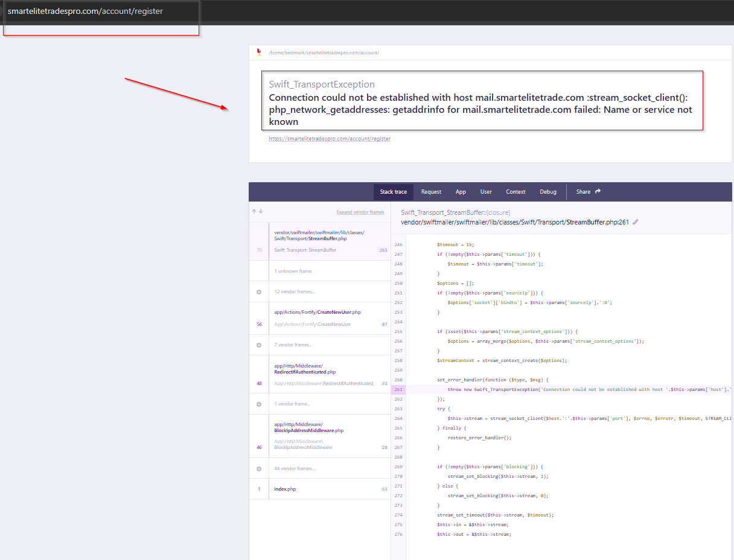Click the pencil edit icon beside StreamBuffer.php:261
734x560 pixels.
[635, 222]
